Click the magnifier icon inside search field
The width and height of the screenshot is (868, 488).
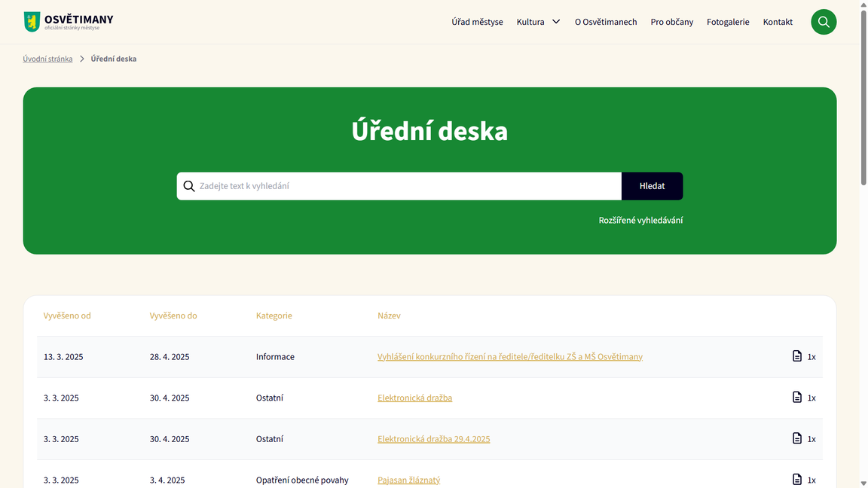click(188, 185)
